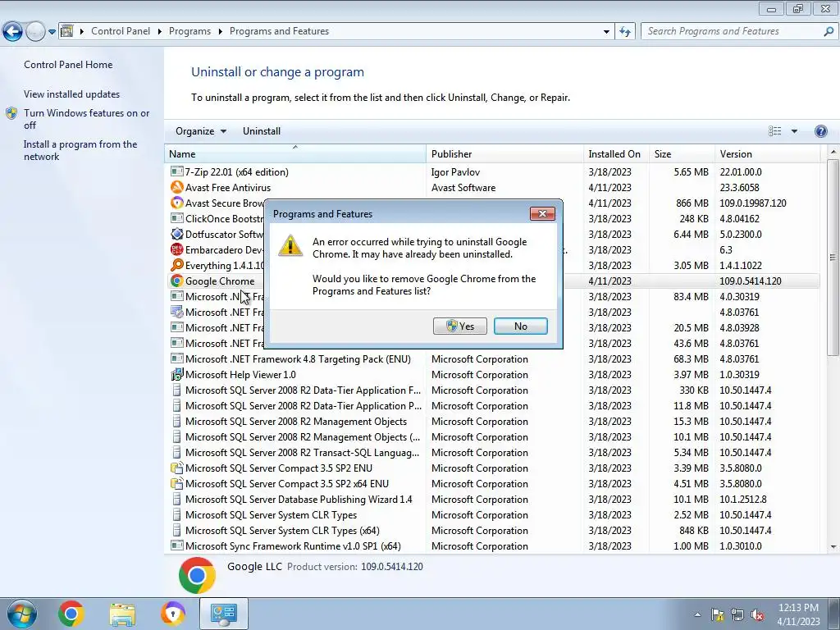
Task: Open the Organize menu
Action: (x=201, y=131)
